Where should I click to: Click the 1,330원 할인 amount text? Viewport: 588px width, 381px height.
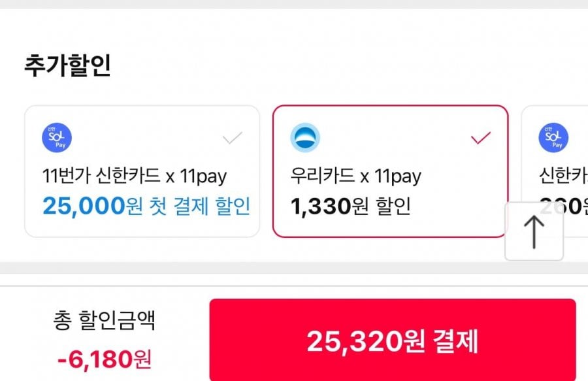(351, 207)
